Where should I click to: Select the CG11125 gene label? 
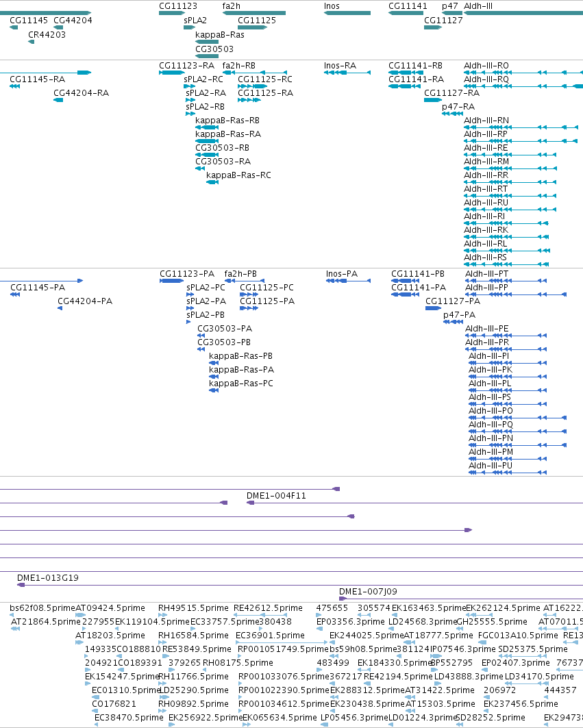point(257,21)
